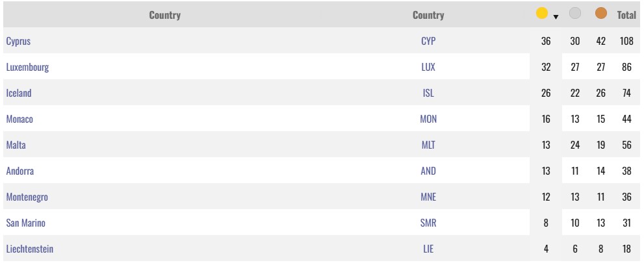The image size is (644, 263).
Task: Open the Cyprus country link
Action: coord(18,41)
